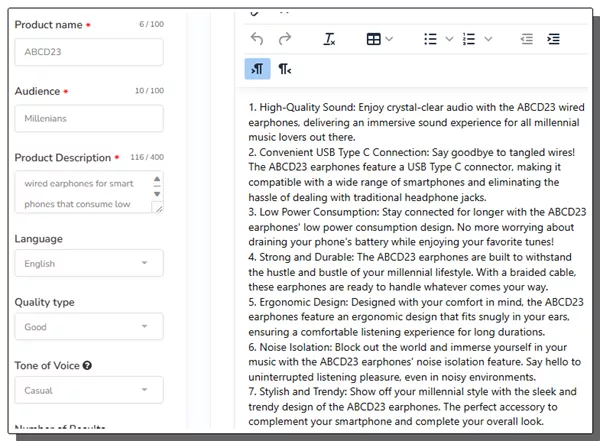Expand numbered list style dropdown
600x441 pixels.
point(488,39)
